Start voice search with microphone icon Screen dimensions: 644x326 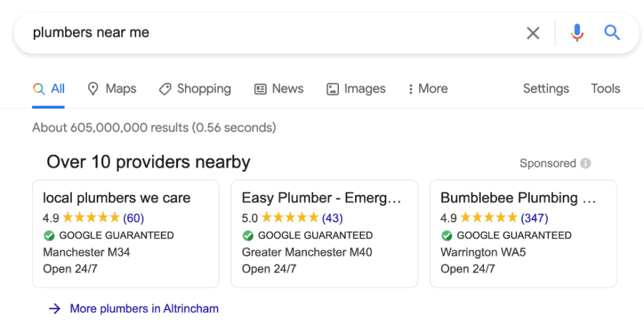pos(577,33)
